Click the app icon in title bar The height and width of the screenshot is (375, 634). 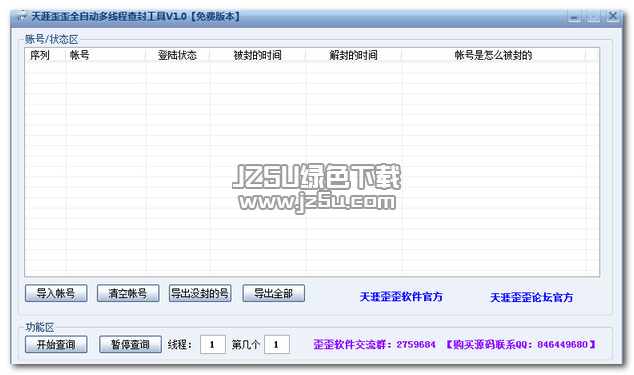pos(22,17)
